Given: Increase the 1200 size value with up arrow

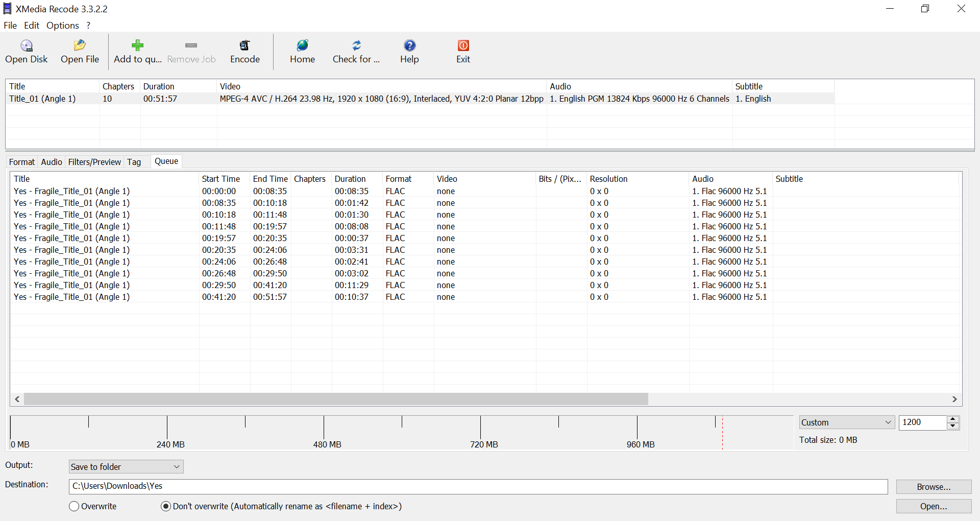Looking at the screenshot, I should (953, 419).
